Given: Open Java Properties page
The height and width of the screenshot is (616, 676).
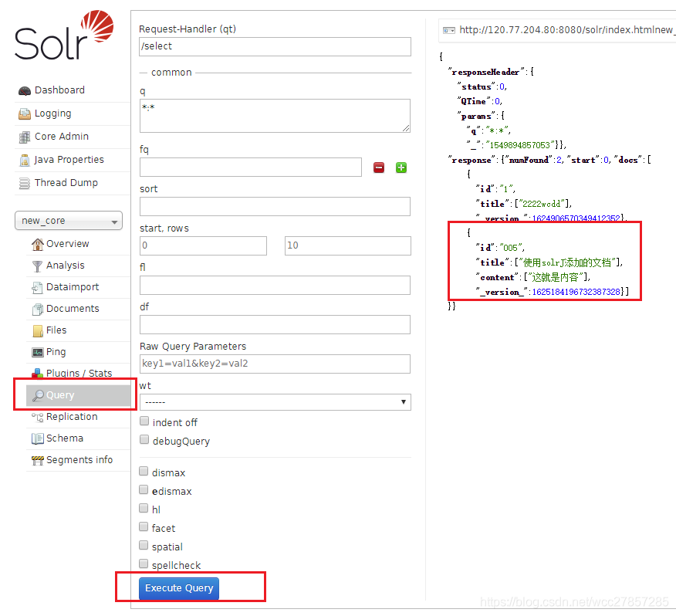Looking at the screenshot, I should click(69, 160).
